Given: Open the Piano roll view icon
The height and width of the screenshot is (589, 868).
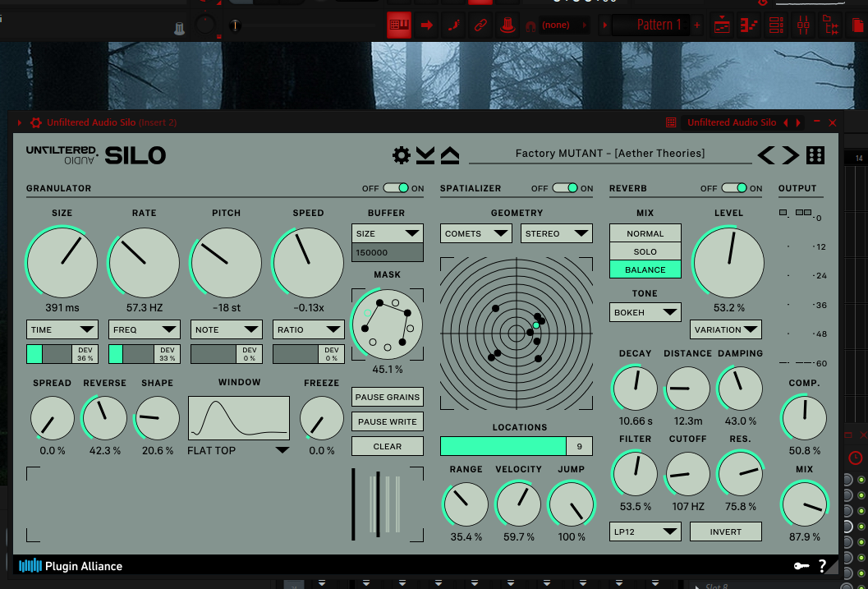Looking at the screenshot, I should [x=749, y=25].
